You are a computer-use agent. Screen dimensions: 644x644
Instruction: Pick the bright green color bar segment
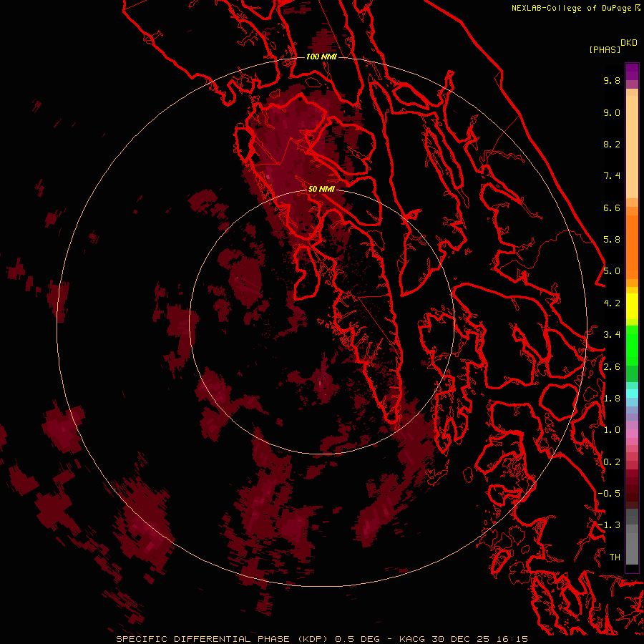coord(632,345)
